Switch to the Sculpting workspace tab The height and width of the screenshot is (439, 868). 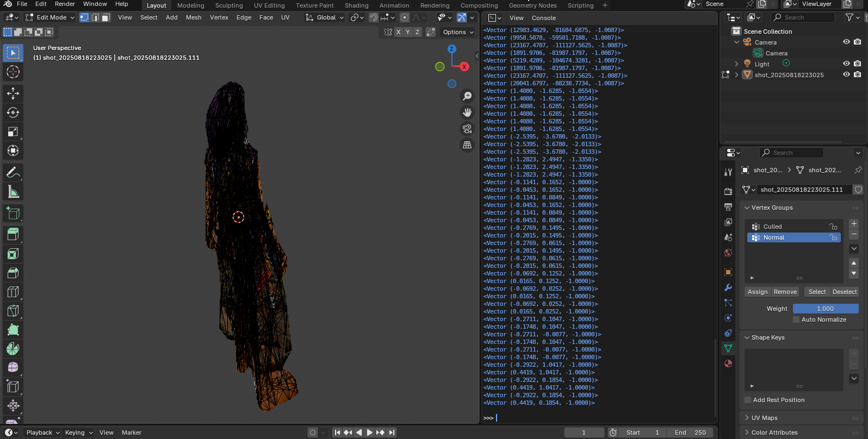pos(229,5)
